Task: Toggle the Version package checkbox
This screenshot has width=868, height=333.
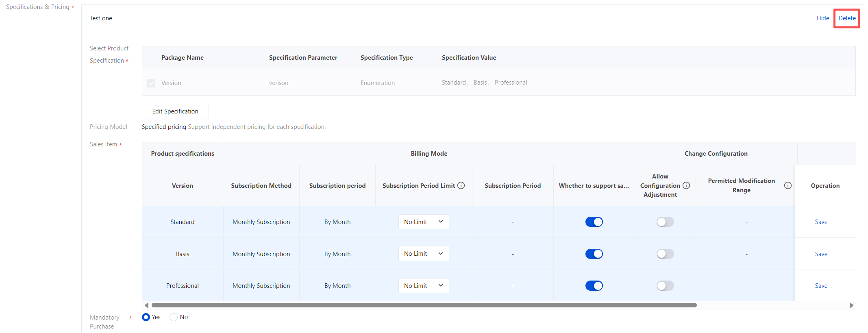Action: pyautogui.click(x=151, y=83)
